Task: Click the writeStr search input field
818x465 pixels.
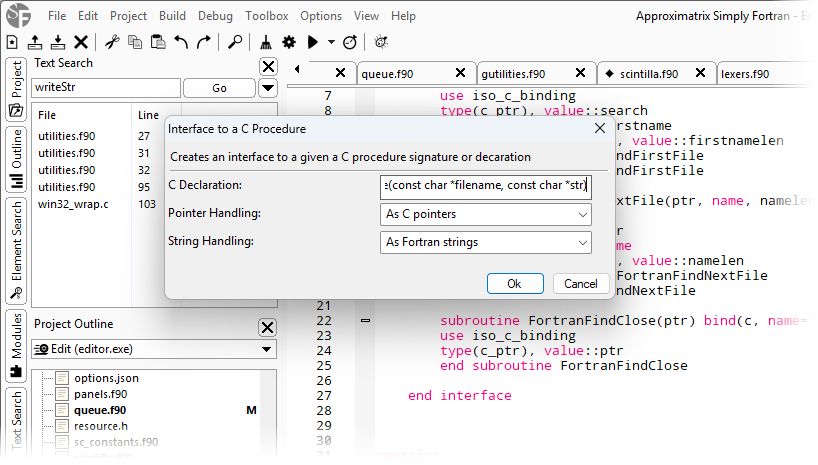Action: 106,88
